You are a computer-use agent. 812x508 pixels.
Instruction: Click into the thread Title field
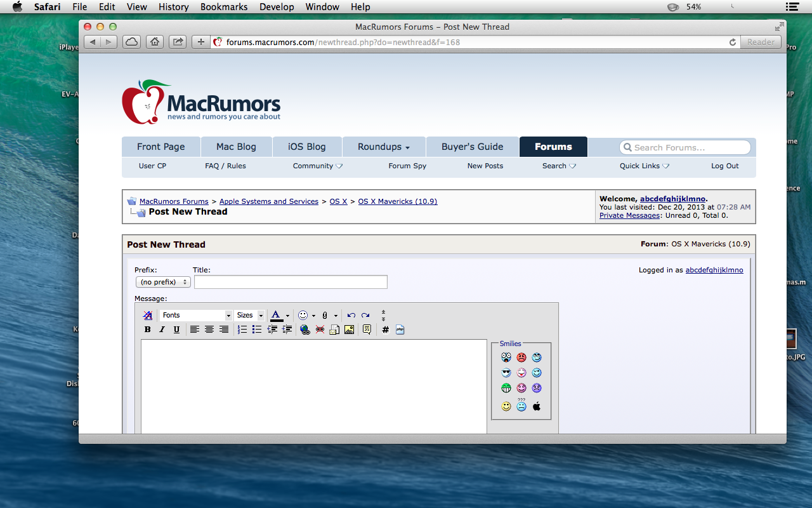click(291, 282)
